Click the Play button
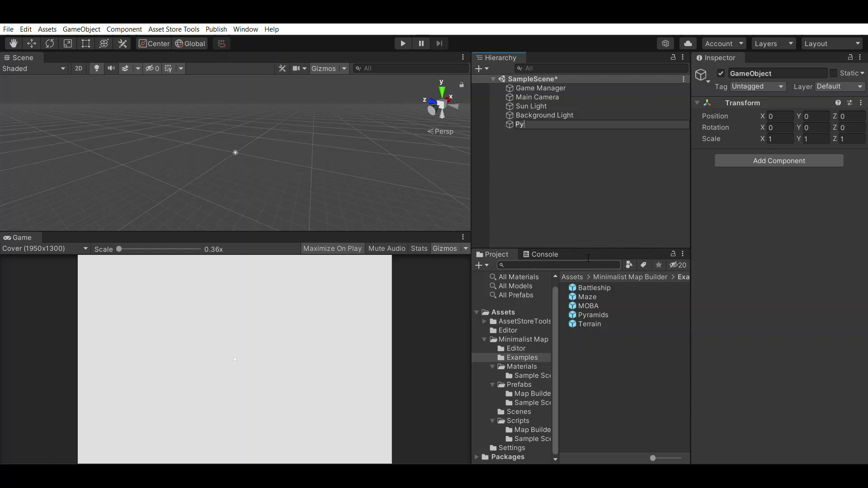This screenshot has width=868, height=488. (x=403, y=43)
